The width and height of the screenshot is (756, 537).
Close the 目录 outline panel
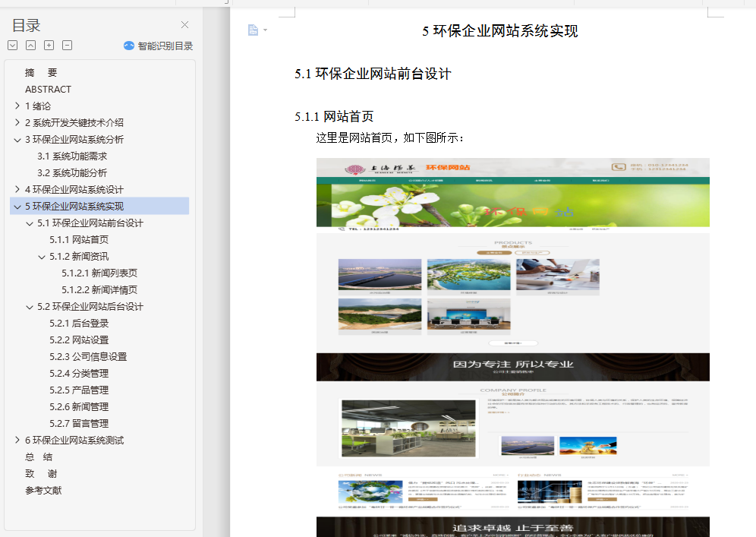pos(184,24)
